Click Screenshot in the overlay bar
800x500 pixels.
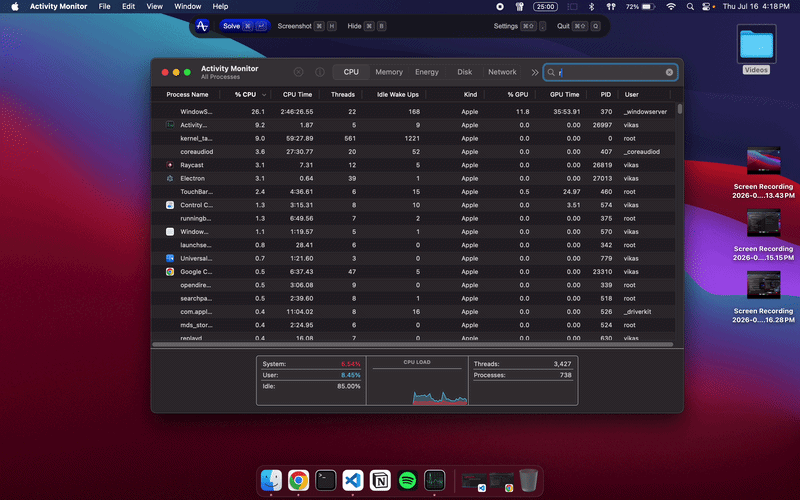pyautogui.click(x=307, y=26)
